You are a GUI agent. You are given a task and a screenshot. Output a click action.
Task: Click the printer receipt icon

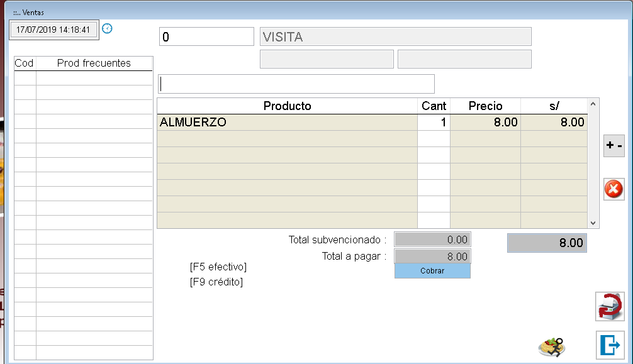click(x=609, y=307)
